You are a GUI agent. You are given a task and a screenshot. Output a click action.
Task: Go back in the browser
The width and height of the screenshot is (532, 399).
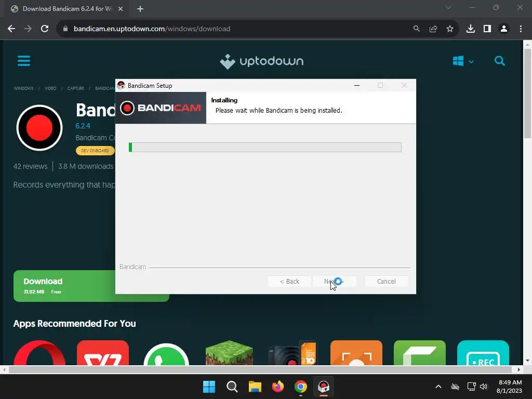pyautogui.click(x=11, y=29)
